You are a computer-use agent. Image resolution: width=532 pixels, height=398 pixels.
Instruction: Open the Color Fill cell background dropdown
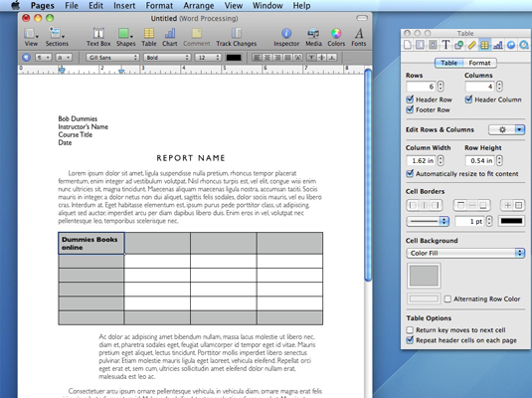click(465, 253)
